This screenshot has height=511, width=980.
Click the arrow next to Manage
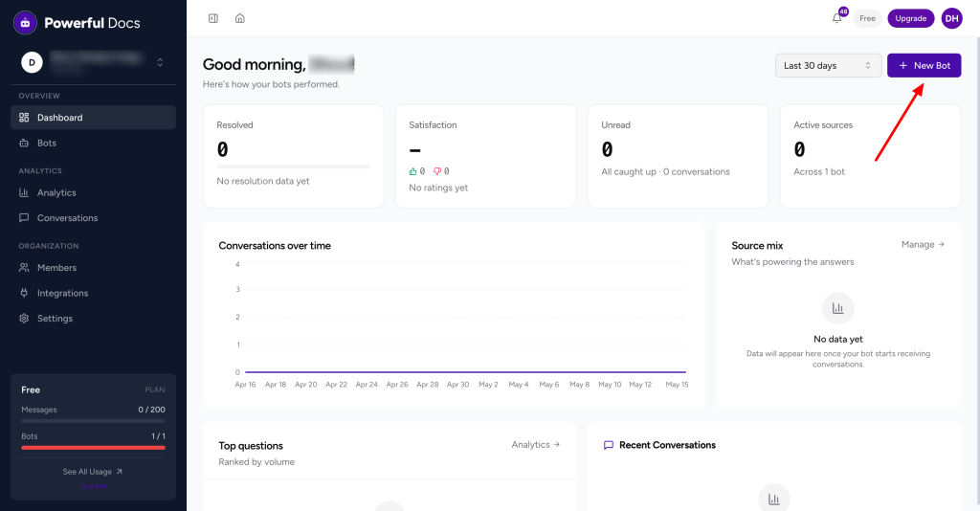click(942, 244)
